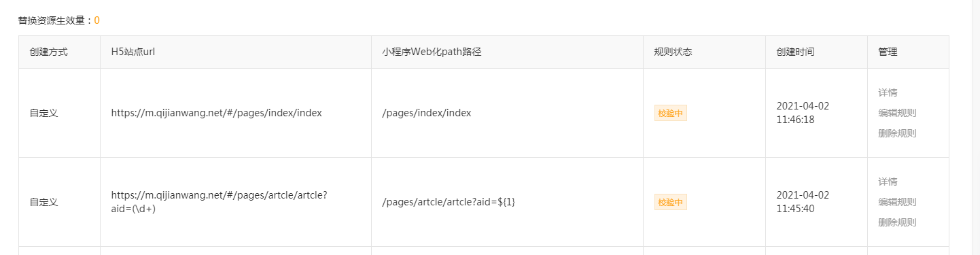Click the 小程序Web化path路径 column header
Screen dimensions: 980x255
click(x=432, y=52)
